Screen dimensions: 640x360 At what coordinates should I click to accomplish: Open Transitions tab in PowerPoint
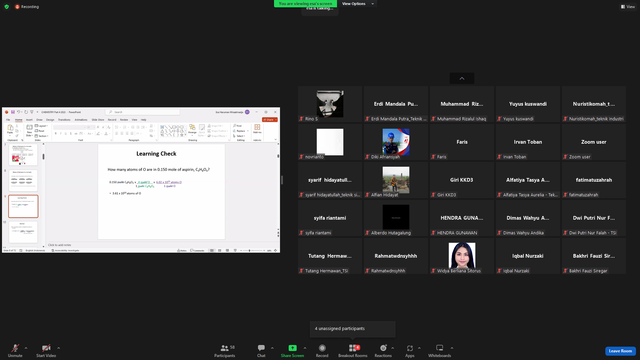point(64,120)
